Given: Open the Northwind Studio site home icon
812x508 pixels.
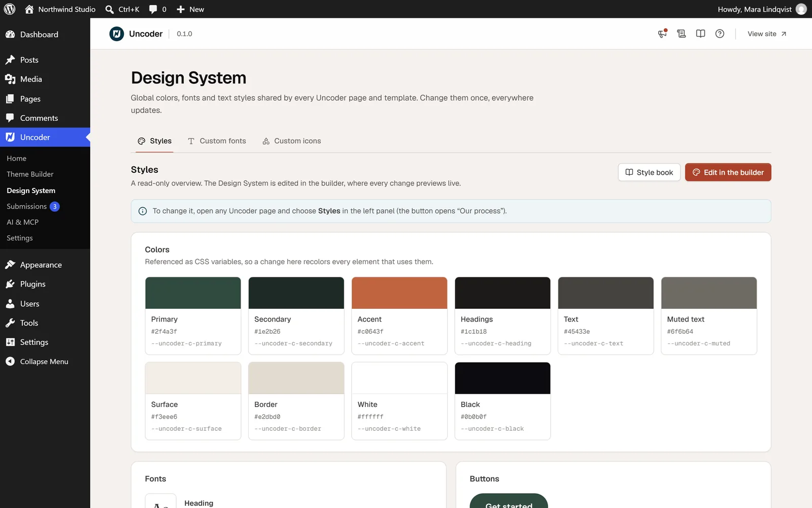Looking at the screenshot, I should point(29,9).
